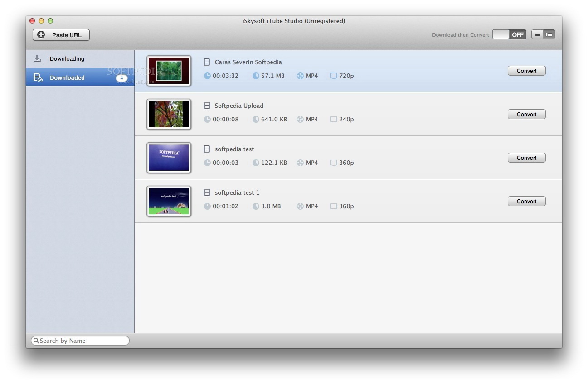
Task: Convert softpedia test video
Action: point(526,158)
